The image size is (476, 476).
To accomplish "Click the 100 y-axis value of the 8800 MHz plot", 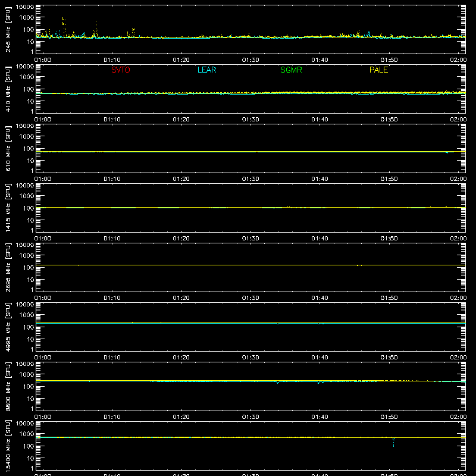I will coord(29,387).
